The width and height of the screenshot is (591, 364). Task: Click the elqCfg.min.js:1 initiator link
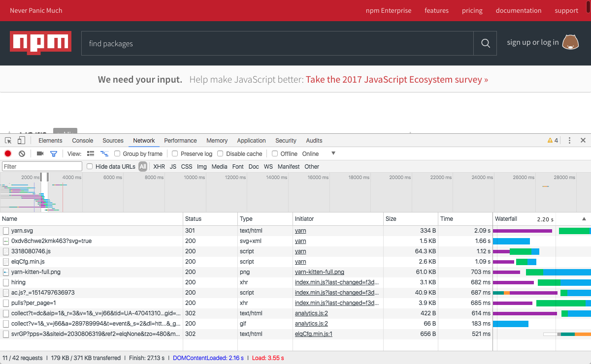tap(314, 334)
